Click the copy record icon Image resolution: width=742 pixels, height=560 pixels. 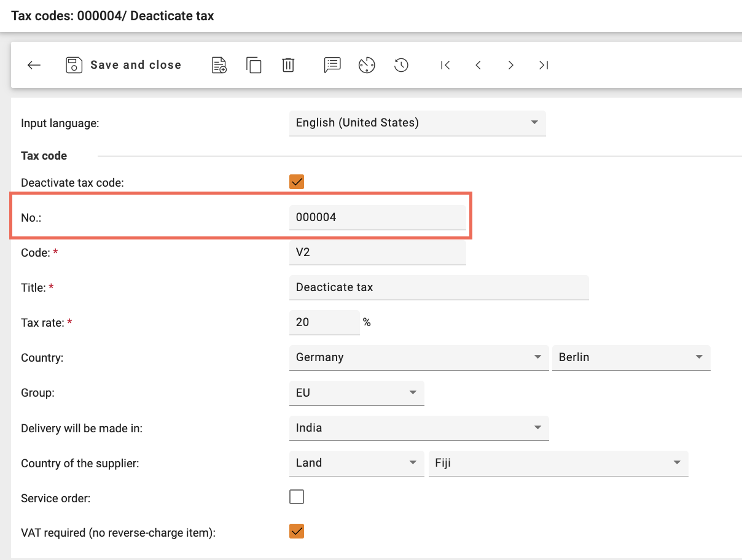[x=254, y=65]
